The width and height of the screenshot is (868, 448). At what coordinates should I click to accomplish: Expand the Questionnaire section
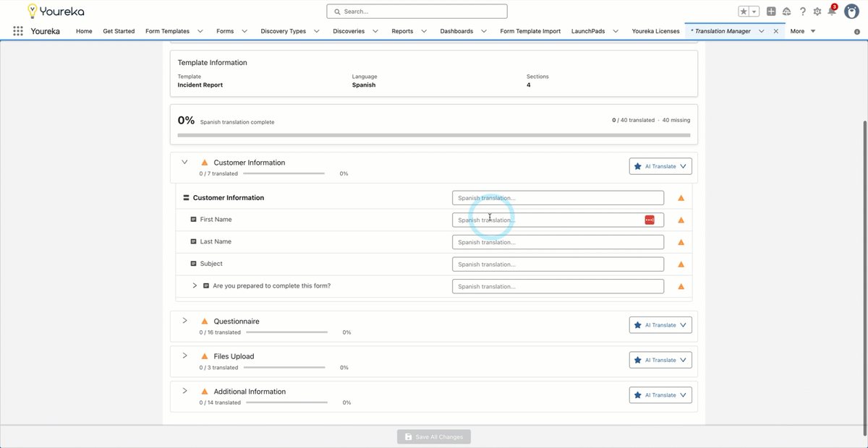184,320
